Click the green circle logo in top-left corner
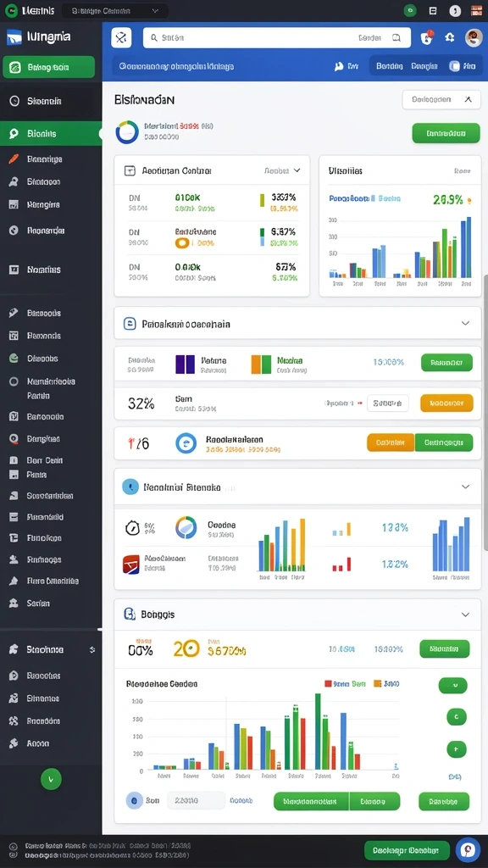Screen dimensions: 488x868 click(x=11, y=10)
